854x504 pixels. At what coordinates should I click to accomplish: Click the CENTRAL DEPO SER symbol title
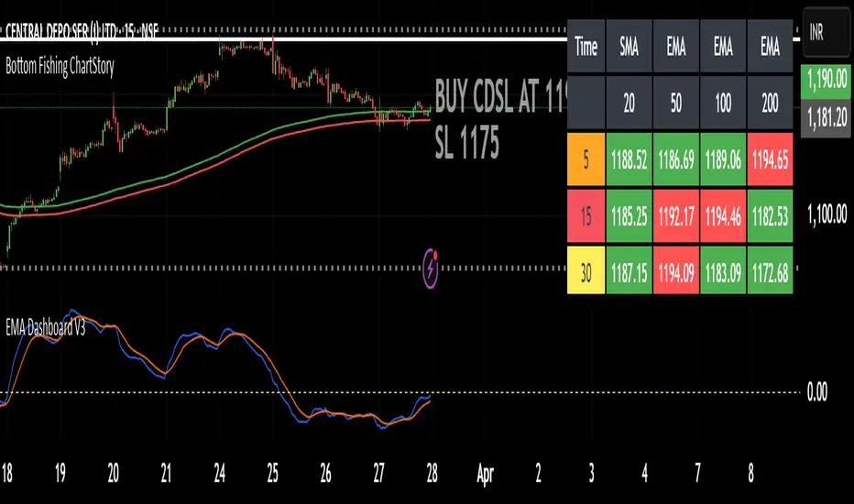(x=82, y=31)
